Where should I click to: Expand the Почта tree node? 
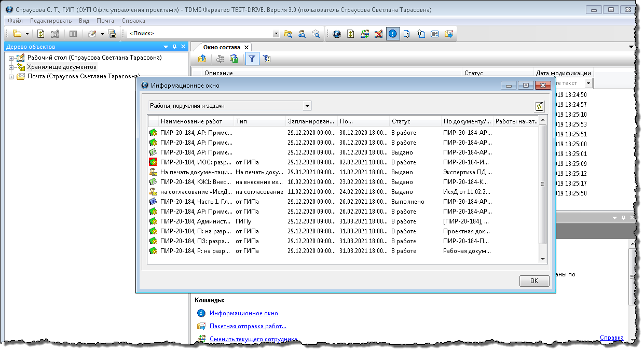(11, 77)
